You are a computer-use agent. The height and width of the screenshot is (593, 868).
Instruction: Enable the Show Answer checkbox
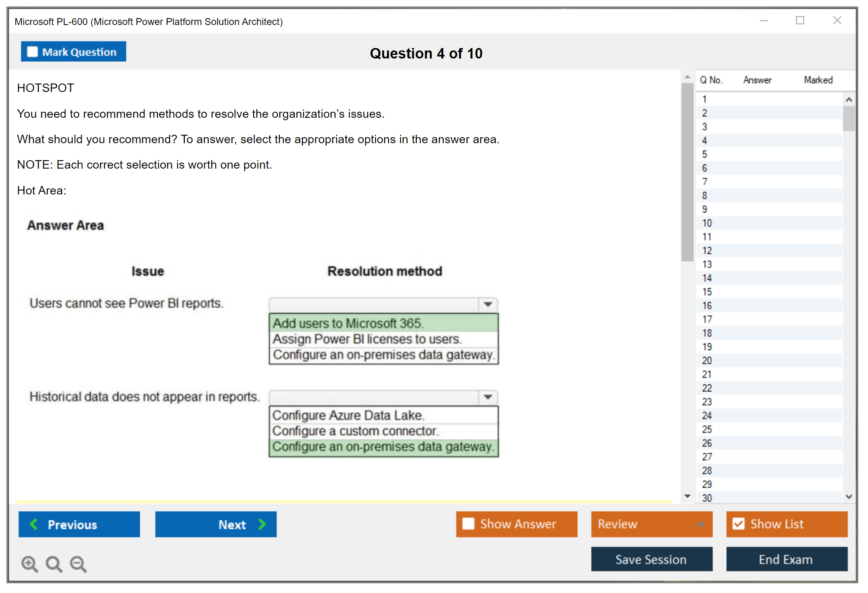click(x=468, y=524)
